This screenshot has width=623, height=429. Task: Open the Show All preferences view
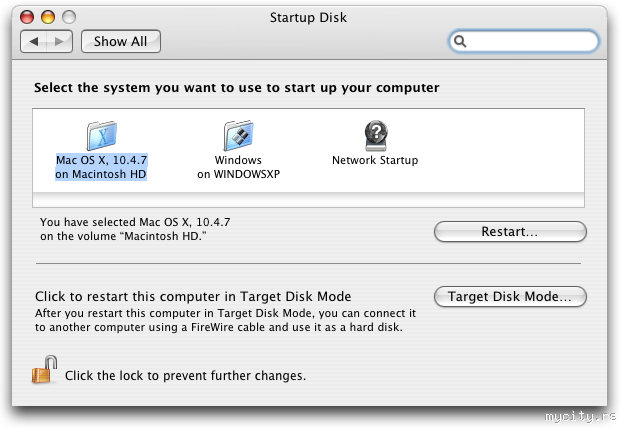point(121,41)
